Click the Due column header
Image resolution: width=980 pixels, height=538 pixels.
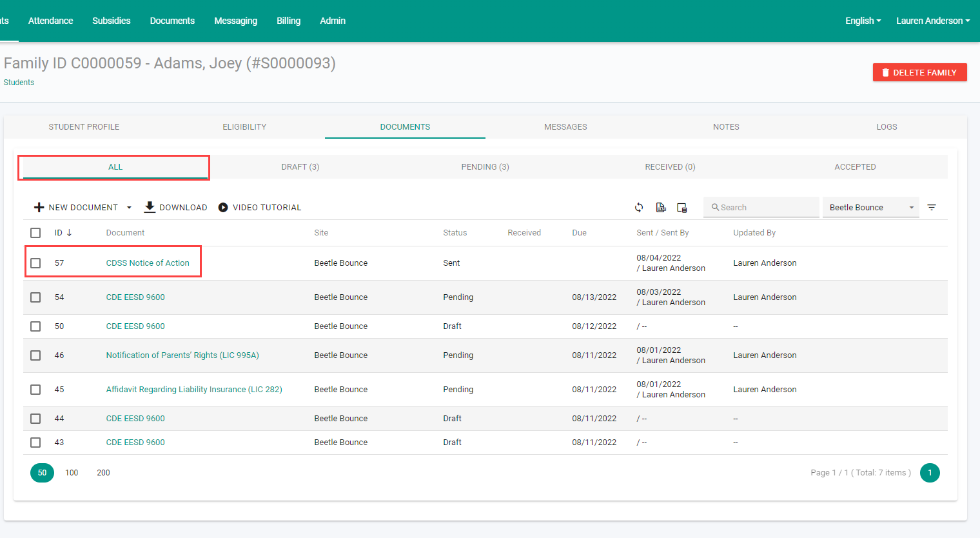click(x=579, y=233)
